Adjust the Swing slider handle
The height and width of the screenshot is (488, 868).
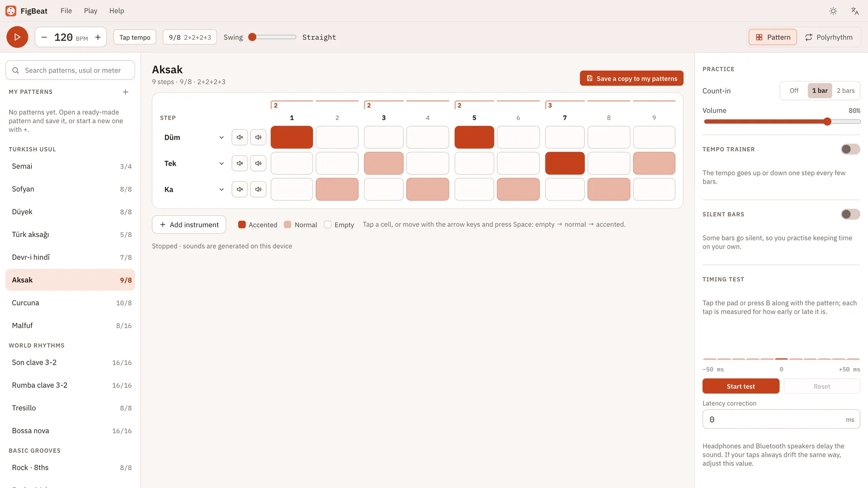252,37
